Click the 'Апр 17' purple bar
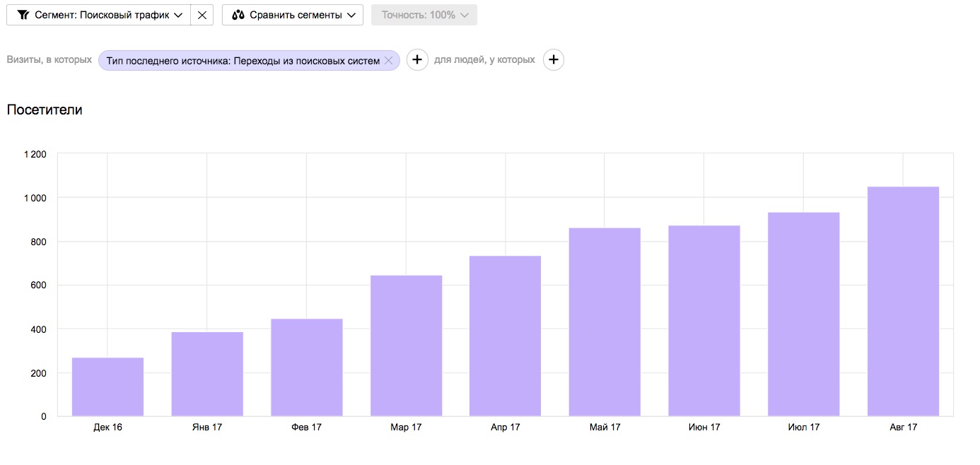Image resolution: width=980 pixels, height=465 pixels. 506,336
